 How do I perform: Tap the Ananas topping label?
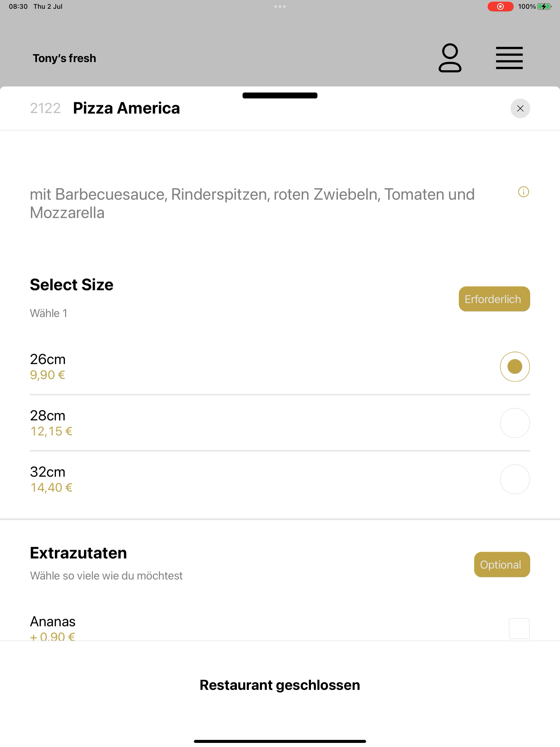point(53,622)
